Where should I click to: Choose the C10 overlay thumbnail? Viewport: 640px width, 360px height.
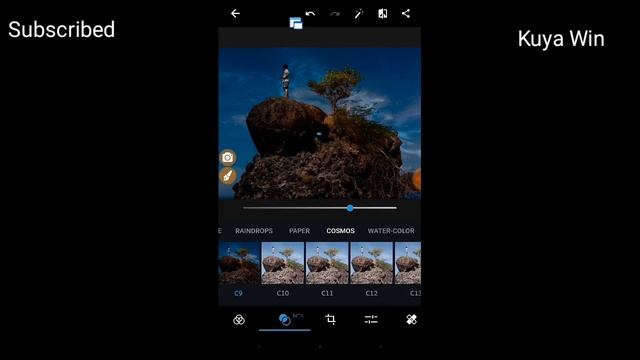point(283,263)
